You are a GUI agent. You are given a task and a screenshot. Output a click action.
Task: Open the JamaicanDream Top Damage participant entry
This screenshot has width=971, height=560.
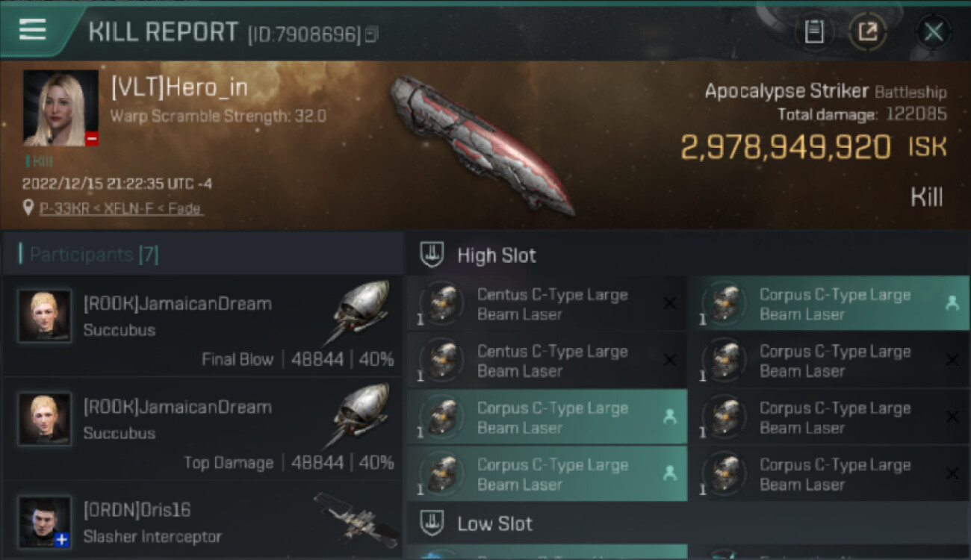click(202, 429)
